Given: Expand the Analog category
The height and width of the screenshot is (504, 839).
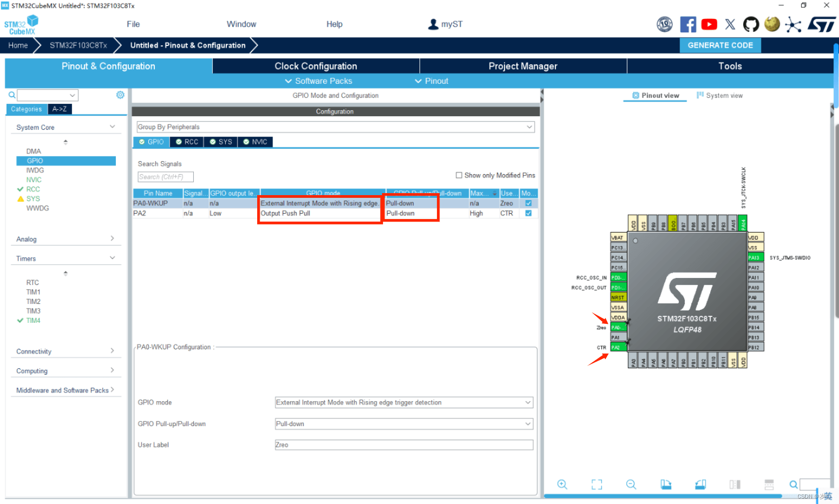Looking at the screenshot, I should pyautogui.click(x=112, y=239).
